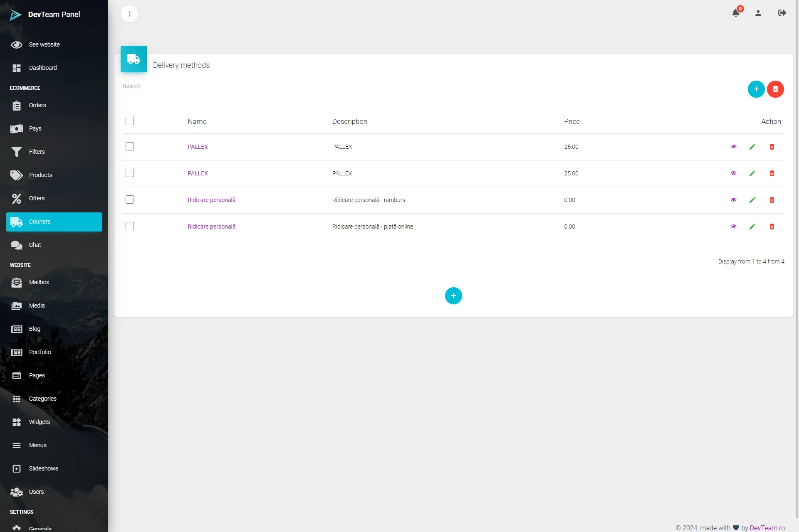799x532 pixels.
Task: Click the Search input field
Action: click(200, 86)
